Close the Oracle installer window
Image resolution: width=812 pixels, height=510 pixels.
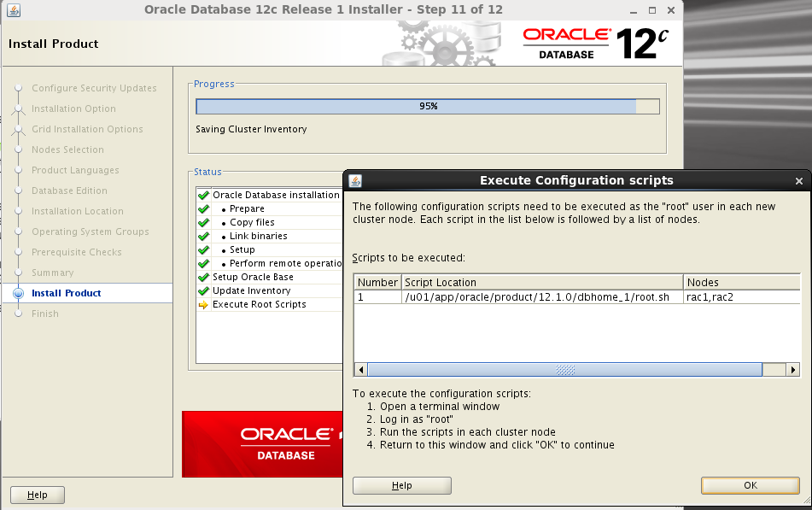(670, 10)
